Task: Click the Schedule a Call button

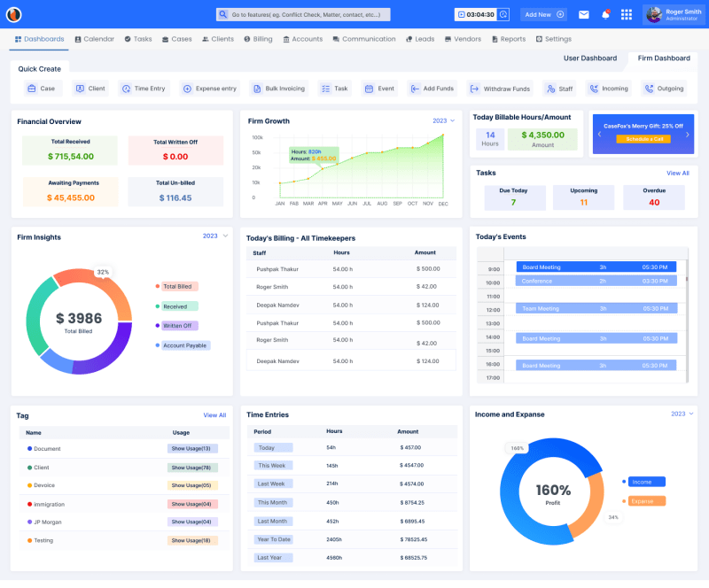Action: pos(643,139)
